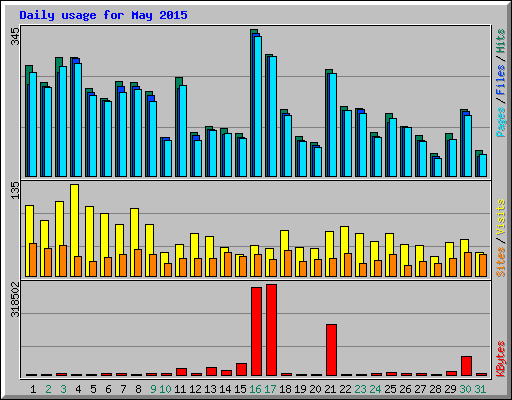Viewport: 512px width, 400px height.
Task: Click the Pages / Files / Hits legend
Action: [x=501, y=83]
